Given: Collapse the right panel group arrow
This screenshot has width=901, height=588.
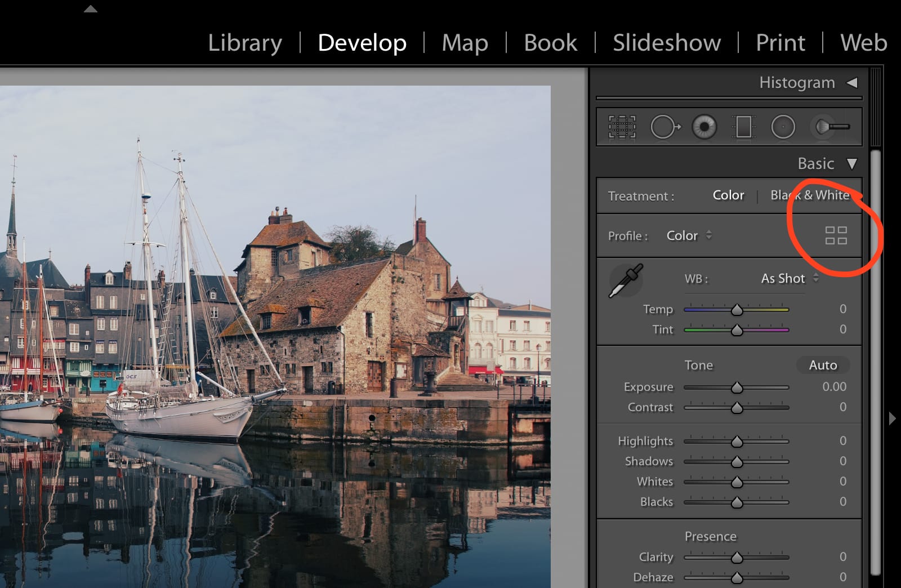Looking at the screenshot, I should tap(892, 418).
